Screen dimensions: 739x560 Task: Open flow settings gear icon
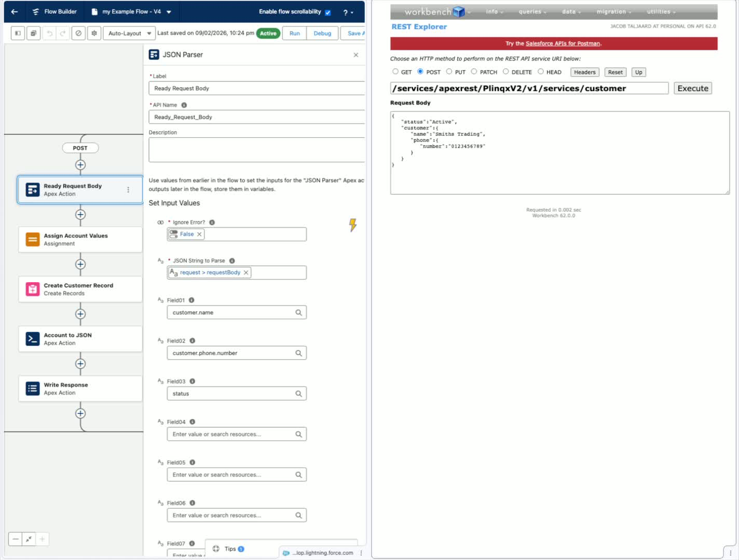pos(94,33)
